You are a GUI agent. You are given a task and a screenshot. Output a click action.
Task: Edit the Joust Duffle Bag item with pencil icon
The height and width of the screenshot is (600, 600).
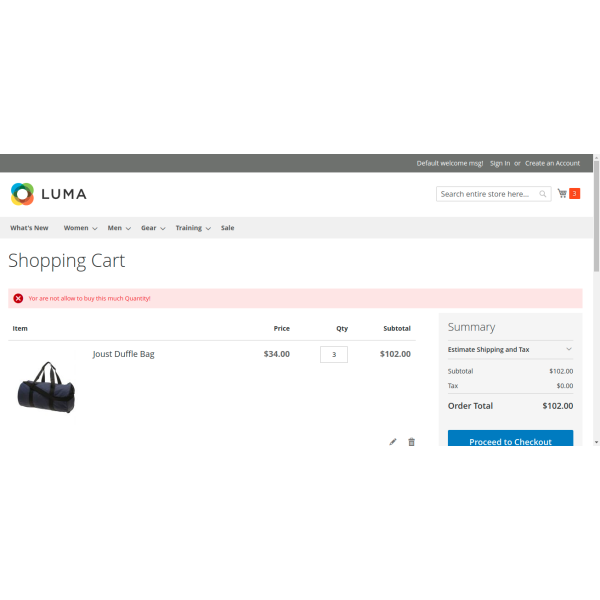click(x=393, y=442)
